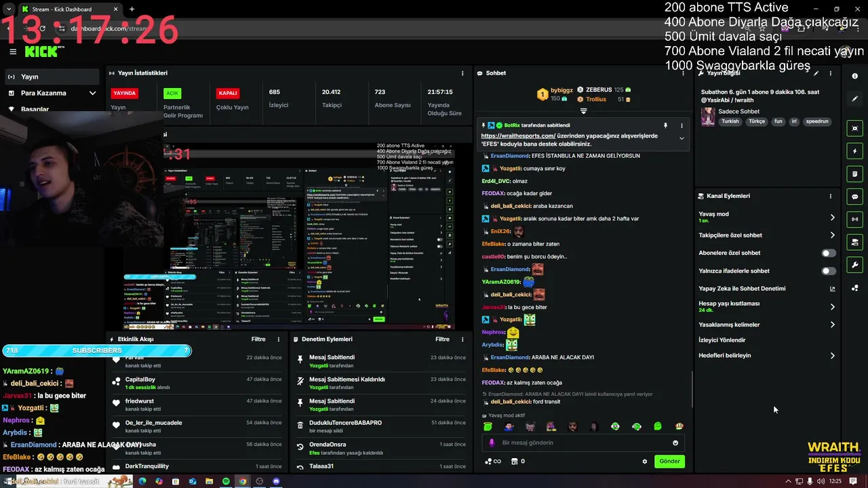Open the info icon in right toolbar
The image size is (868, 488).
click(854, 76)
